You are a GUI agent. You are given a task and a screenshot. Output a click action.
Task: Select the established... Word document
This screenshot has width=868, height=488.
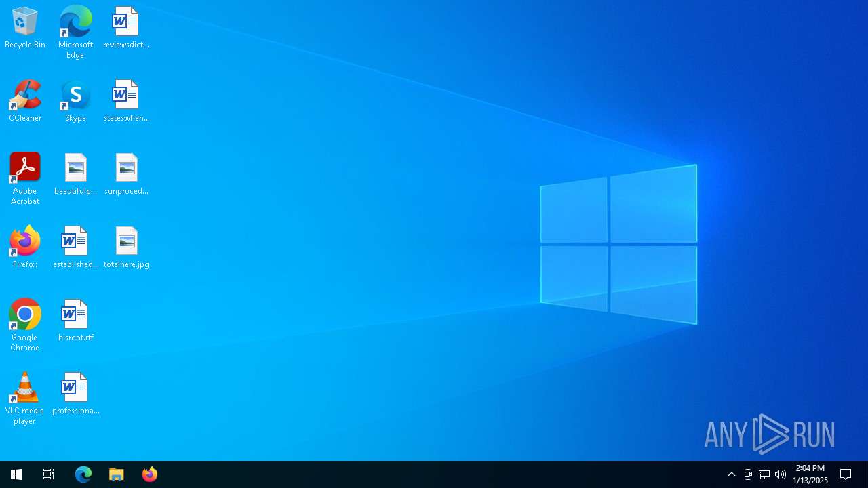click(x=75, y=248)
